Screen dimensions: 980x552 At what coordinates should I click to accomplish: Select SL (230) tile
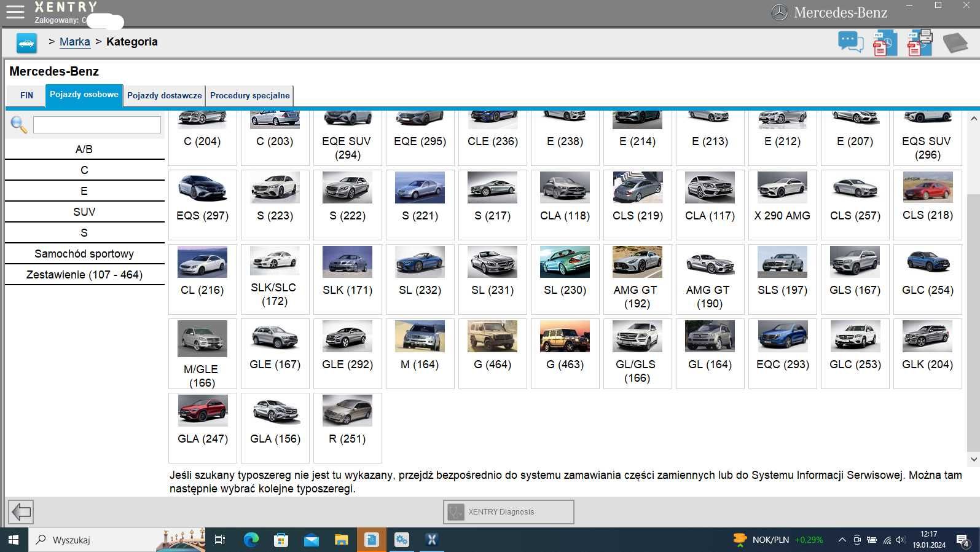point(565,279)
